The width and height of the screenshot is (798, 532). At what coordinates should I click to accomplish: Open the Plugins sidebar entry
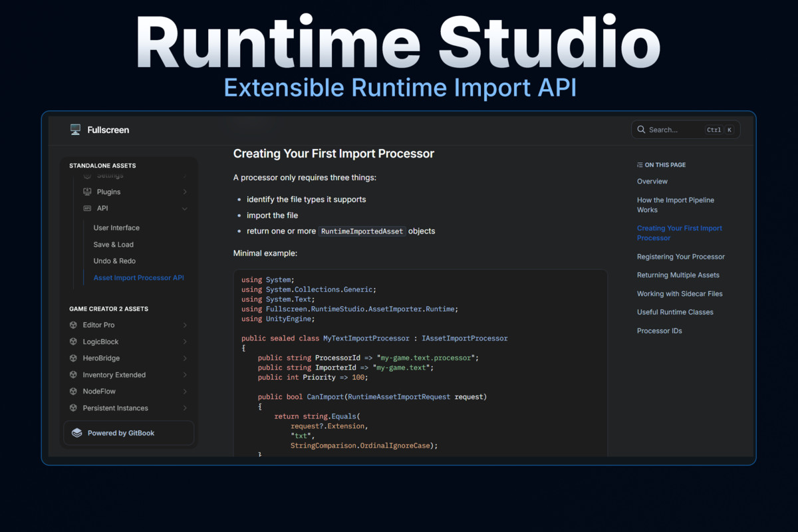click(108, 192)
